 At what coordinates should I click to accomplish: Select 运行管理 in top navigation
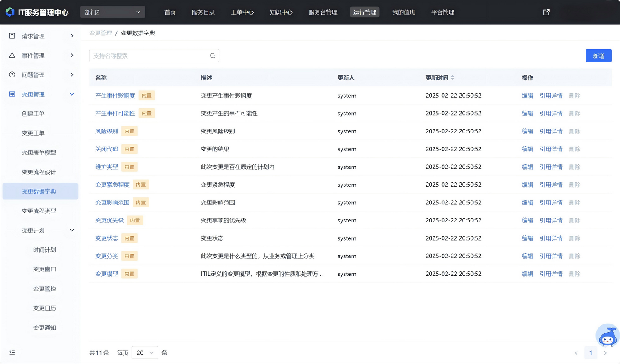point(365,12)
